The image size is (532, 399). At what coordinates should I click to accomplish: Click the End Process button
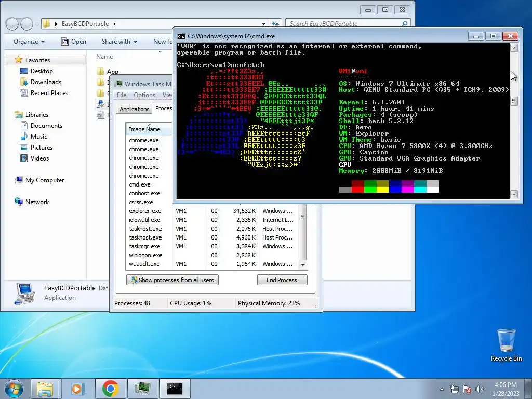[x=282, y=280]
